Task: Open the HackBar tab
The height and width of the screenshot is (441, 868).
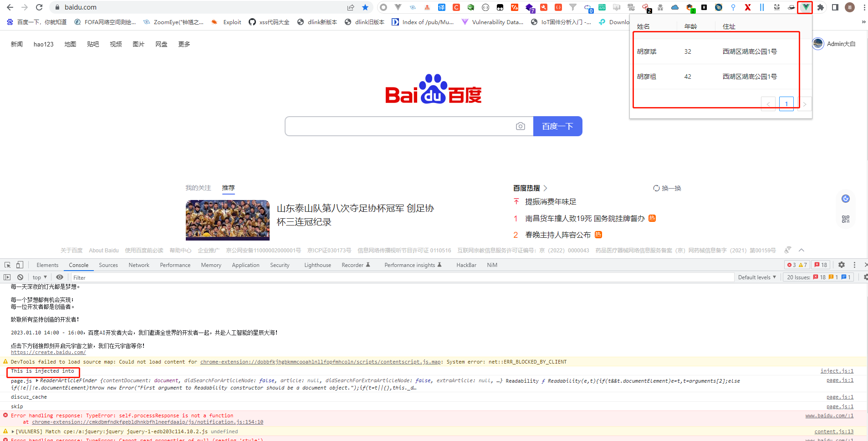Action: tap(466, 265)
